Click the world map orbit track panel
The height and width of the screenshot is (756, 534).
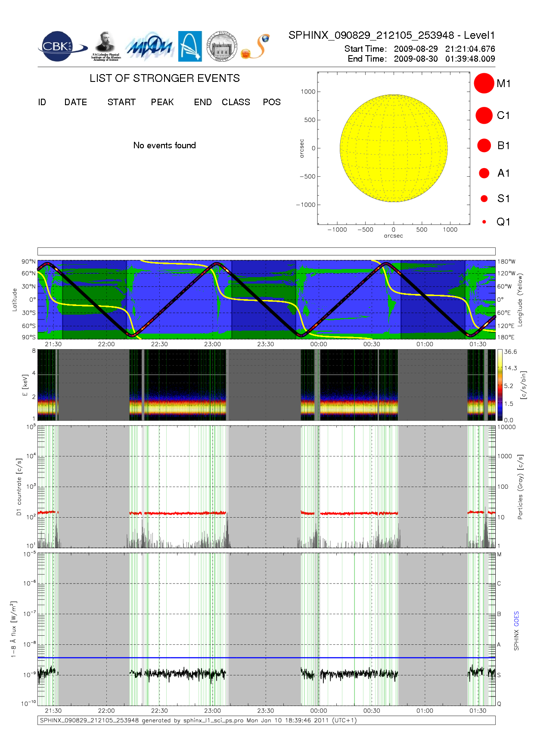pos(267,300)
